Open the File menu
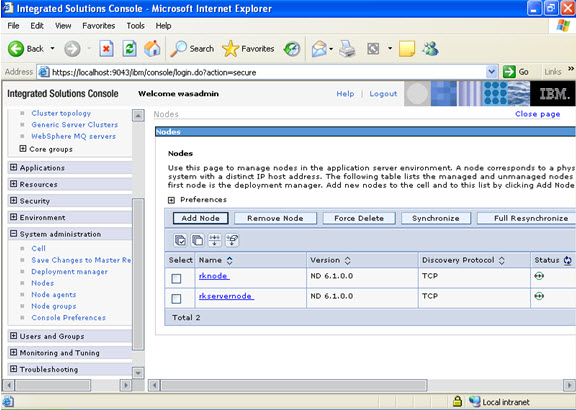 (x=13, y=26)
